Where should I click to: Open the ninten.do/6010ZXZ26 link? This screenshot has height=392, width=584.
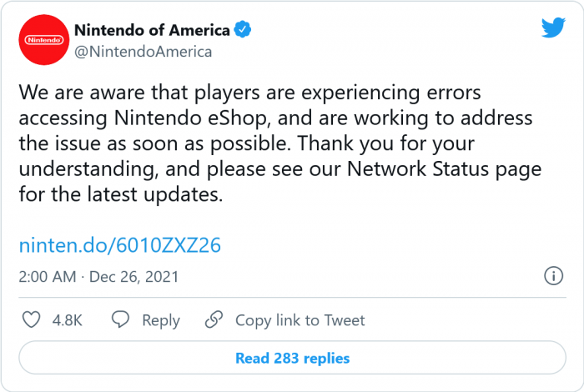[120, 246]
